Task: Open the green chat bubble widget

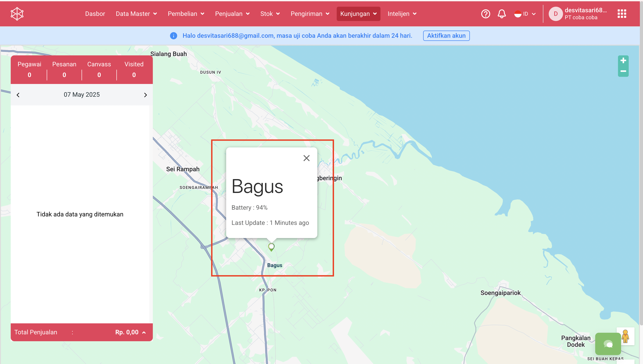Action: [x=608, y=344]
